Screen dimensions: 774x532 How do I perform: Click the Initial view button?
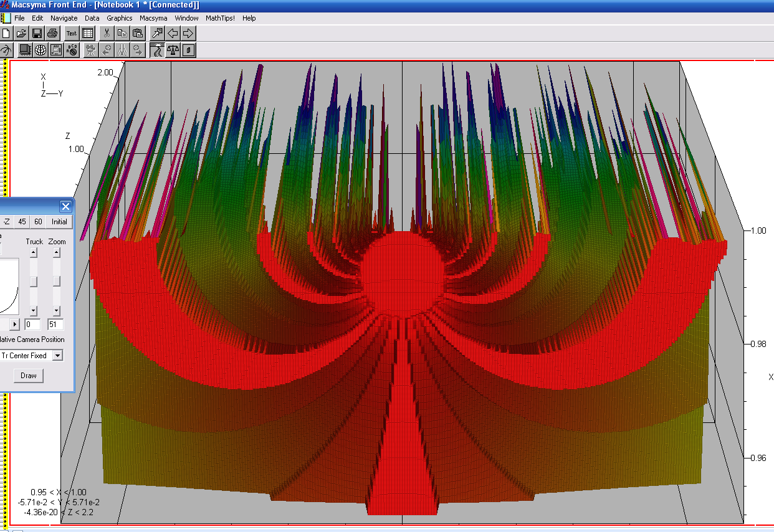(59, 222)
